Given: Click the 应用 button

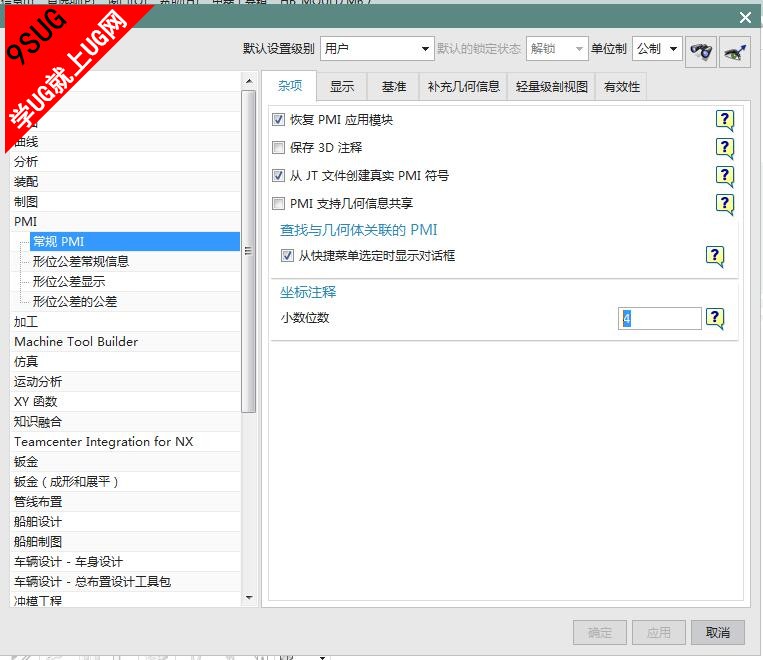Looking at the screenshot, I should [x=658, y=632].
